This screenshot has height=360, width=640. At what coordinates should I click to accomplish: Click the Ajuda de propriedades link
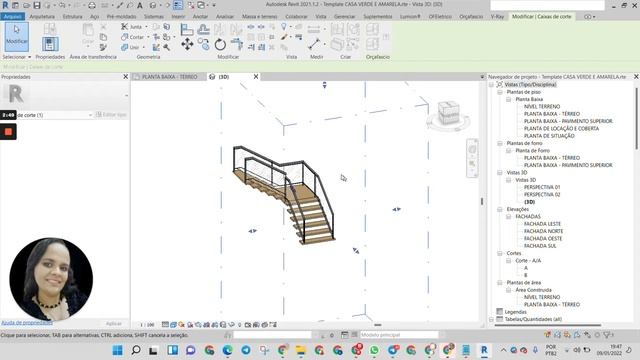[27, 322]
